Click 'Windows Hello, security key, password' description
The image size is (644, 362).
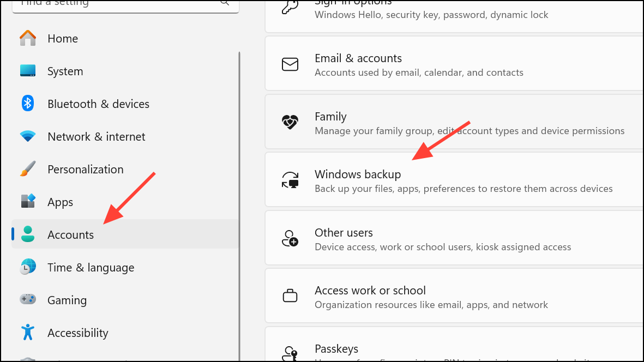click(x=431, y=15)
